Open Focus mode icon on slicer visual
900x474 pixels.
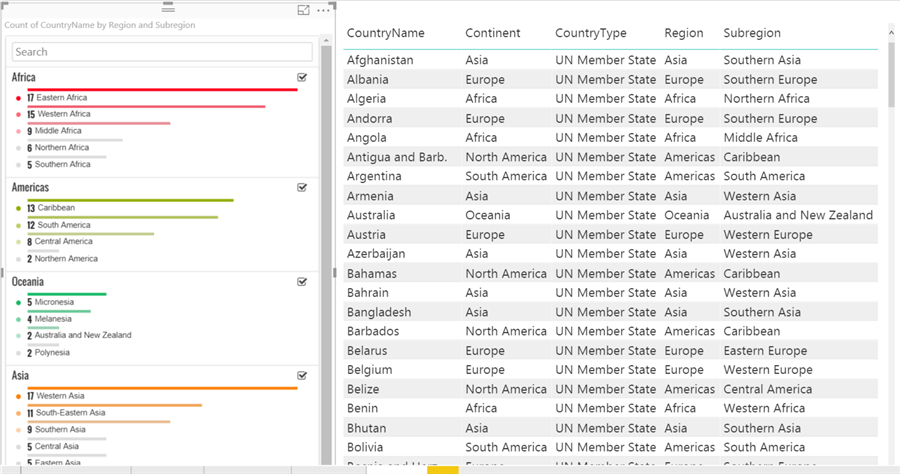pos(303,10)
